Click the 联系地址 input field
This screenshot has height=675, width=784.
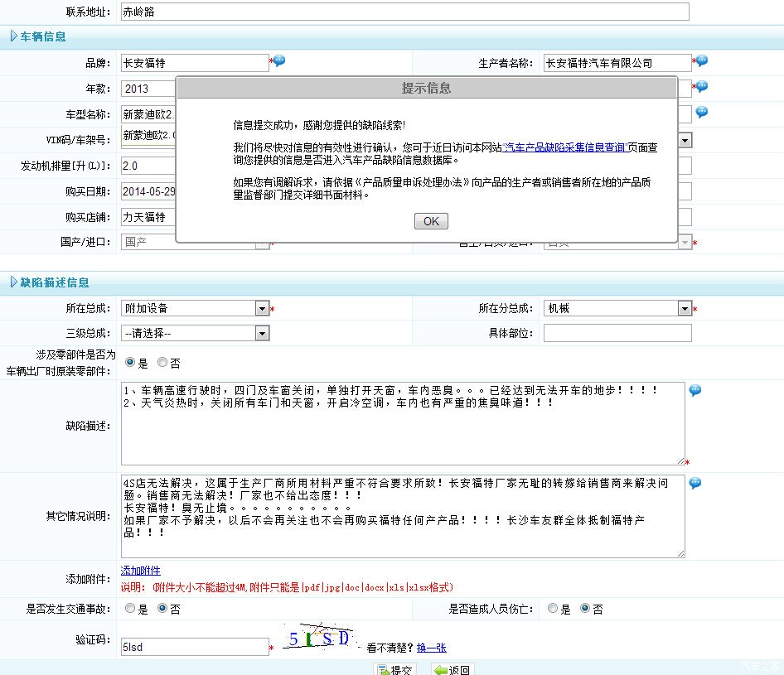tap(405, 12)
